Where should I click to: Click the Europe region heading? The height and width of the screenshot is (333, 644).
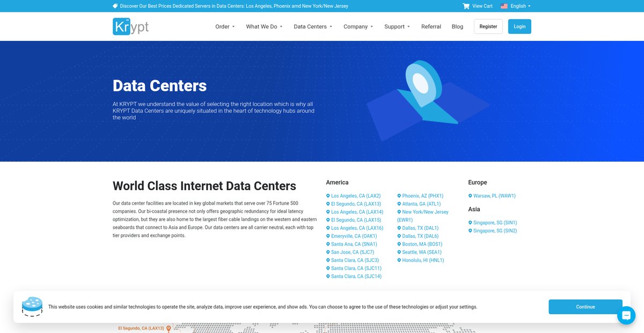pos(478,183)
